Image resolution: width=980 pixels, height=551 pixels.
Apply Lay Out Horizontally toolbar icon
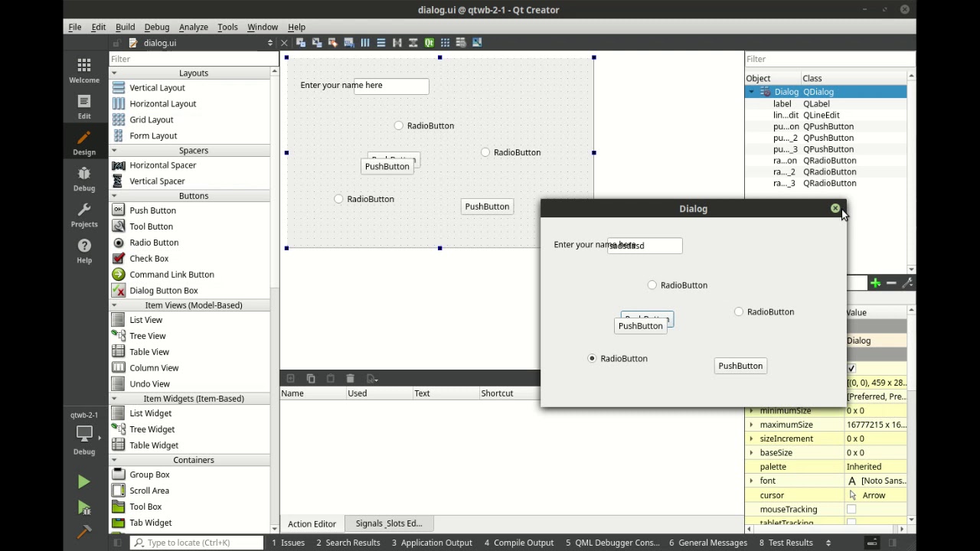pyautogui.click(x=365, y=43)
